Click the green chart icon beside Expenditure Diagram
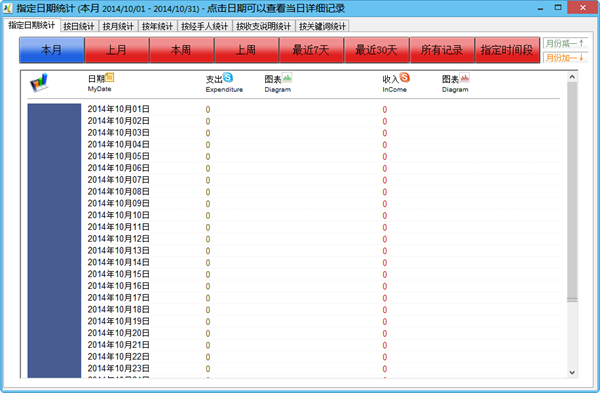Screen dimensions: 600x393 tap(287, 78)
